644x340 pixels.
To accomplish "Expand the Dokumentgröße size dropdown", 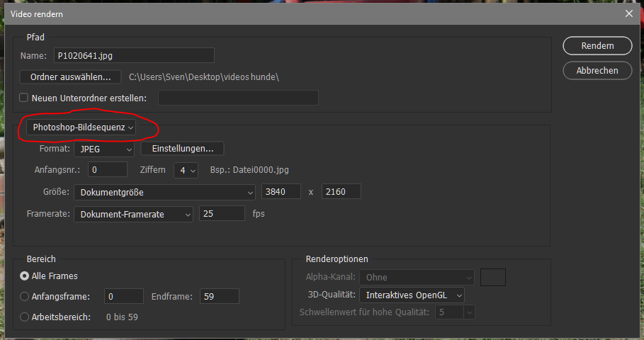I will (164, 192).
